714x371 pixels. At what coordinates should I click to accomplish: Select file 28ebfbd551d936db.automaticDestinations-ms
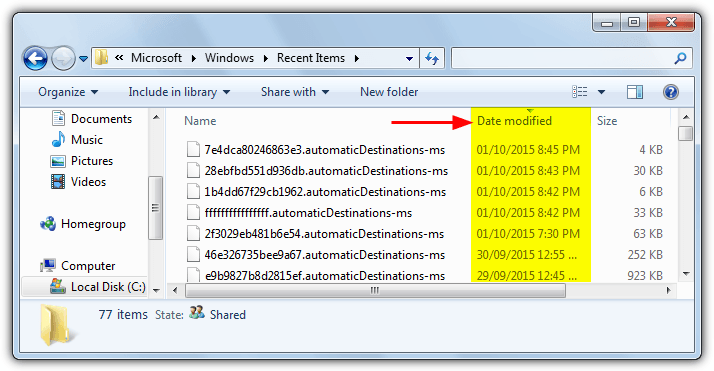pyautogui.click(x=326, y=171)
